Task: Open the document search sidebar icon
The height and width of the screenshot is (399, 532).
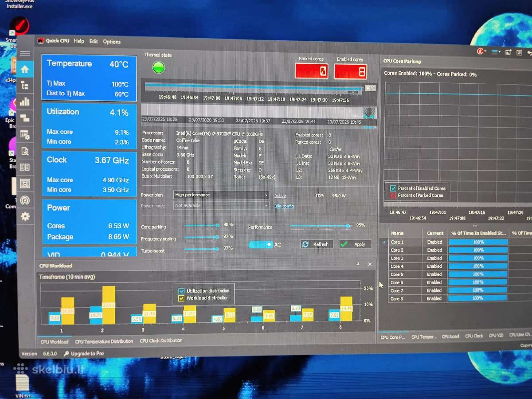Action: click(x=25, y=151)
